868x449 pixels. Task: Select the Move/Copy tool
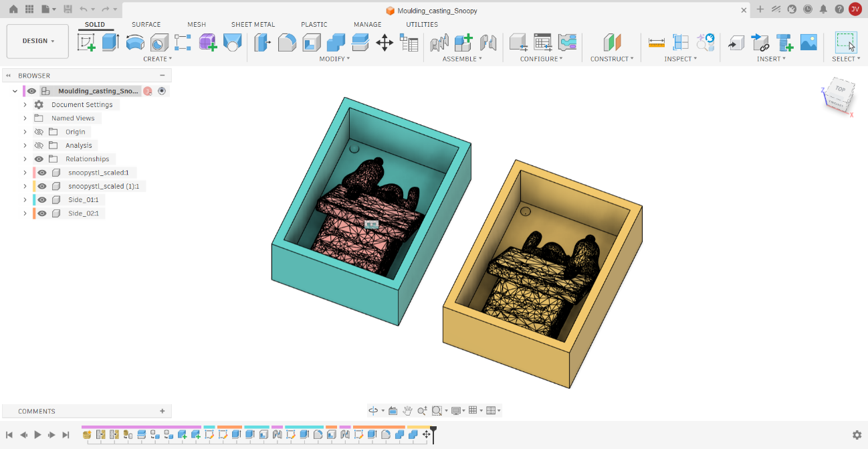[385, 43]
